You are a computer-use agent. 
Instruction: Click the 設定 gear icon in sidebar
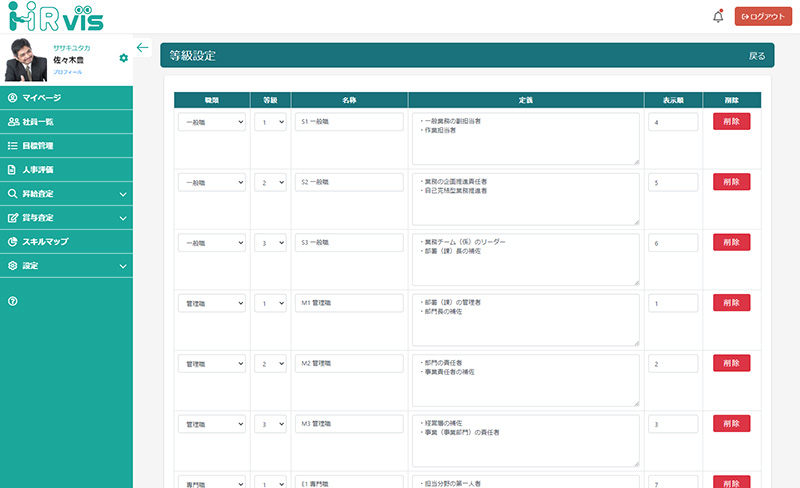click(x=12, y=265)
